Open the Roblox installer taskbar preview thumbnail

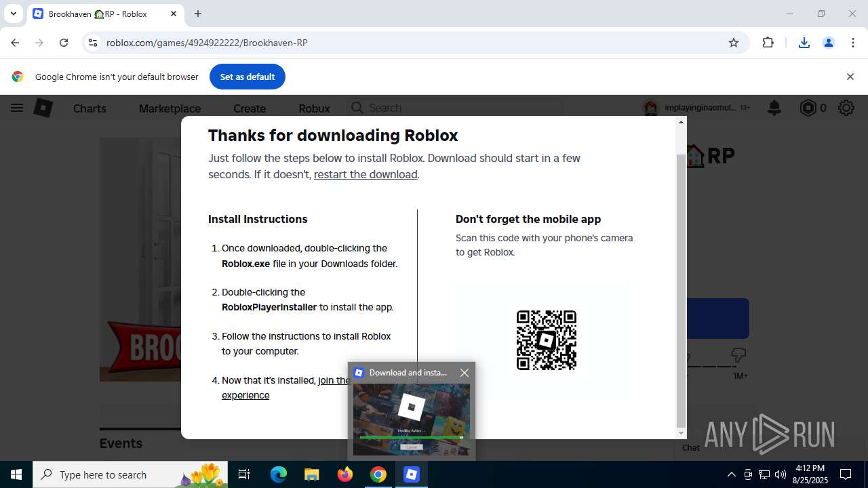(x=412, y=419)
